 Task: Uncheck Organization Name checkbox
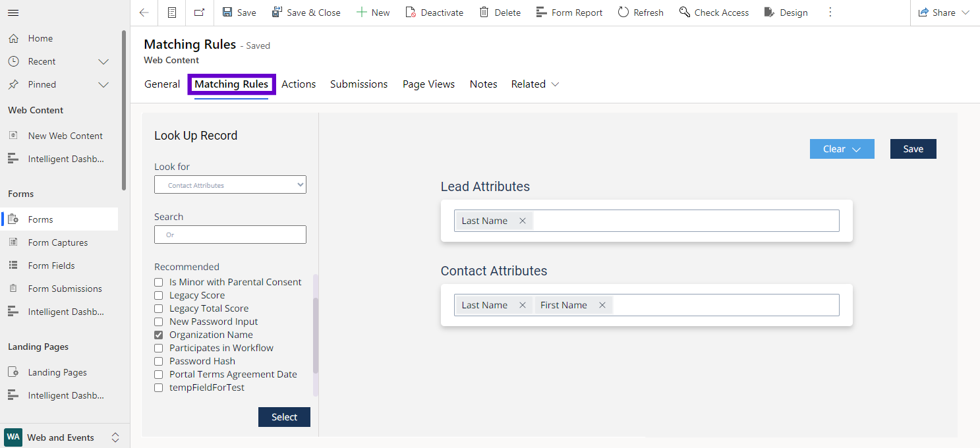tap(158, 335)
